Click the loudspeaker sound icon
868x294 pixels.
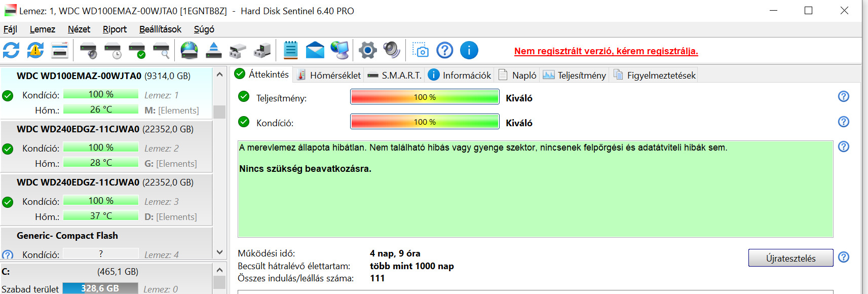(392, 50)
